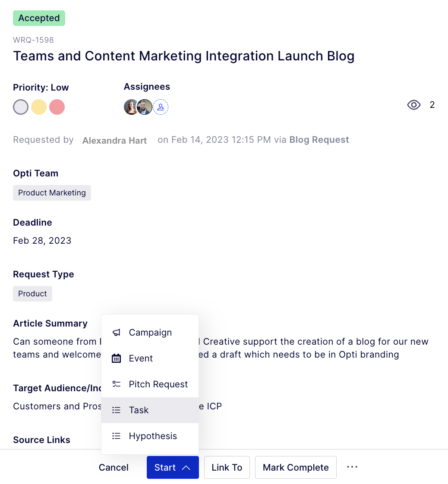Click the request ID WRQ-1598
Screen dimensions: 448x484
[33, 40]
